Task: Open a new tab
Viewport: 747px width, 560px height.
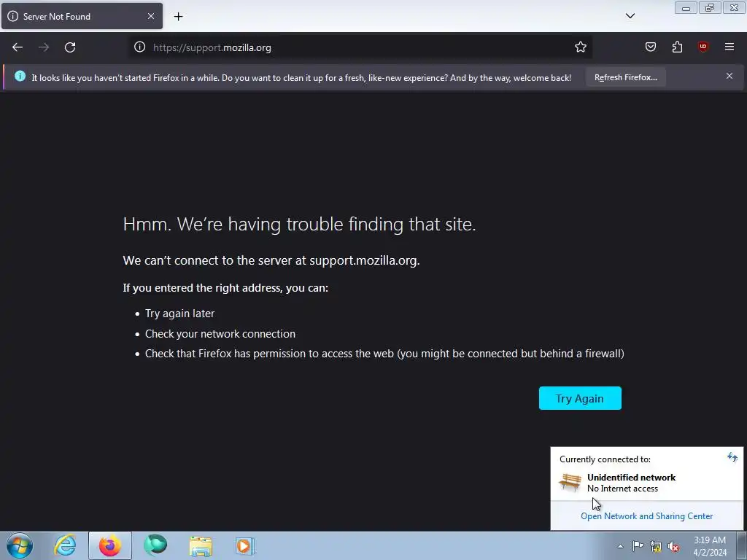Action: (178, 17)
